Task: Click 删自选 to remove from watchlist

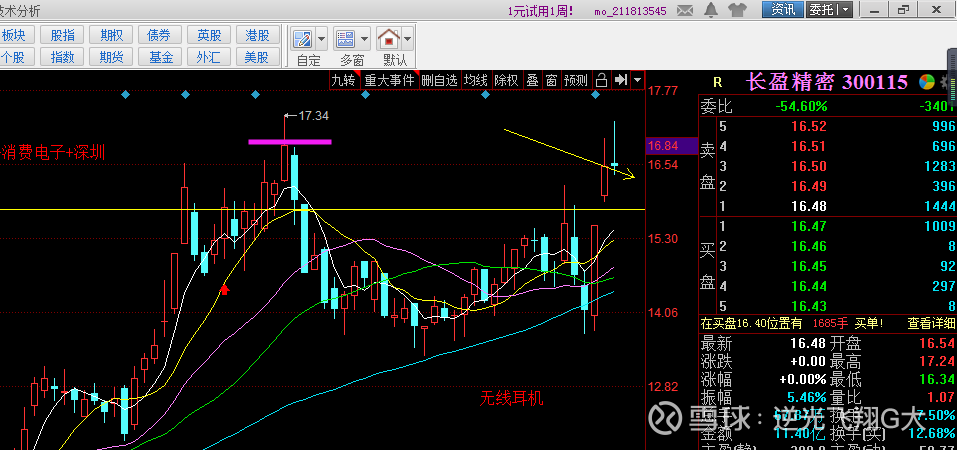Action: point(439,80)
